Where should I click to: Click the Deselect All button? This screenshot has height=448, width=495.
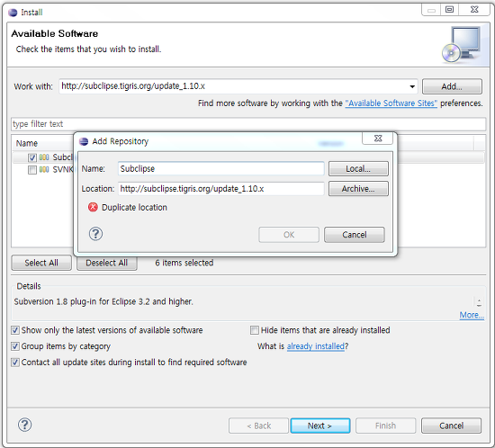(107, 263)
